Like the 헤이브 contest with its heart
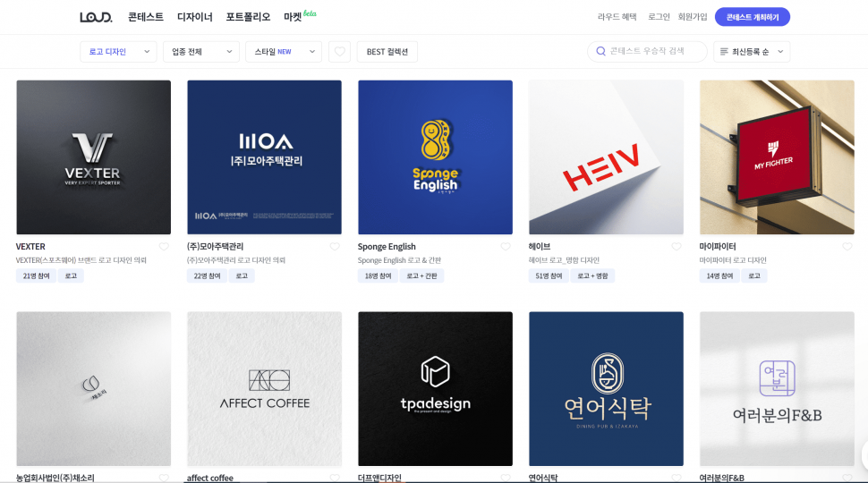This screenshot has height=483, width=868. (x=677, y=247)
